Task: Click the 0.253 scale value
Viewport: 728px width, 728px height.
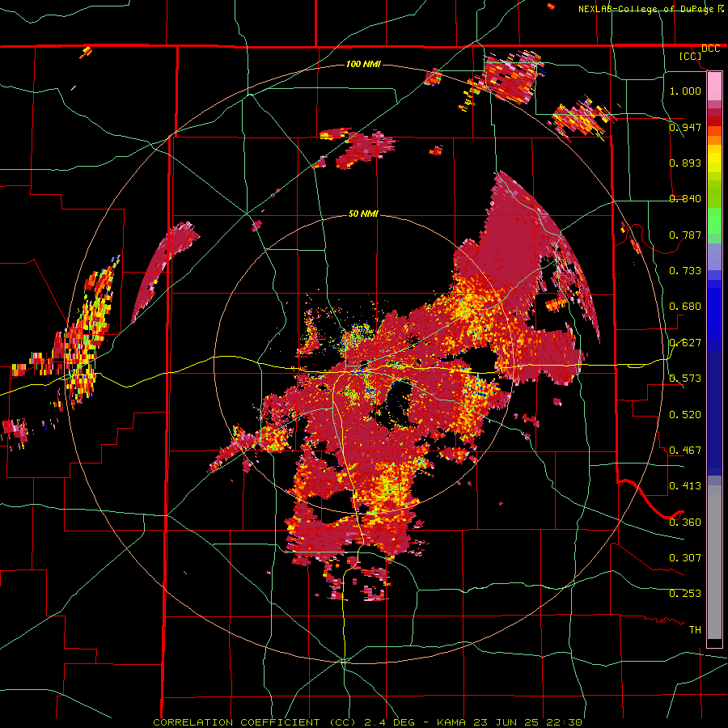Action: pyautogui.click(x=685, y=594)
